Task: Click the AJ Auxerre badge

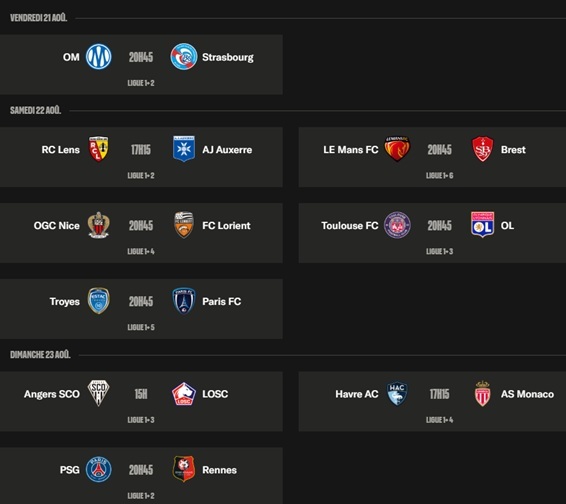Action: [184, 149]
